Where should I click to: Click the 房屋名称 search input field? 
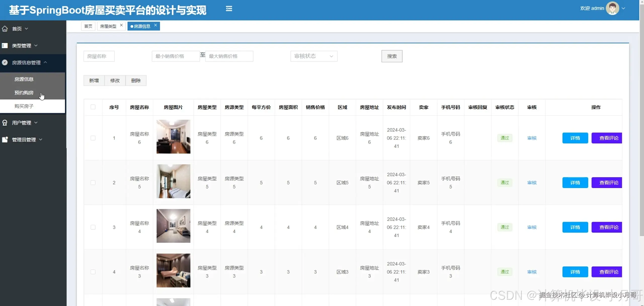[99, 56]
